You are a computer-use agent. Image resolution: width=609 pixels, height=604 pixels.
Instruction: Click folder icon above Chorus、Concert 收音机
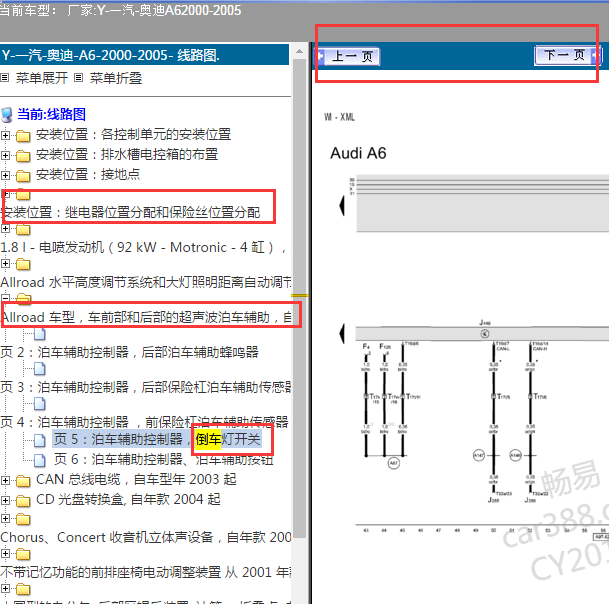(23, 519)
